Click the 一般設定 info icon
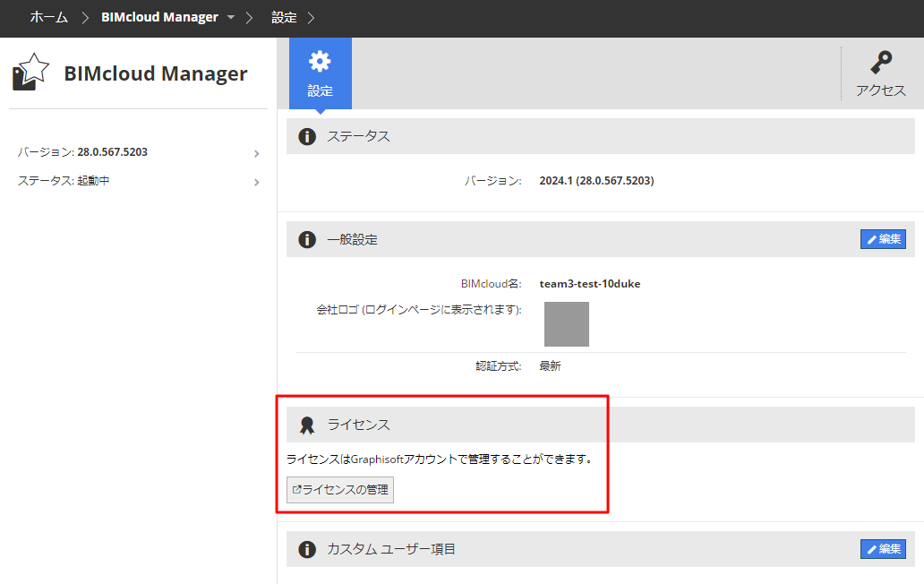924x584 pixels. coord(307,240)
